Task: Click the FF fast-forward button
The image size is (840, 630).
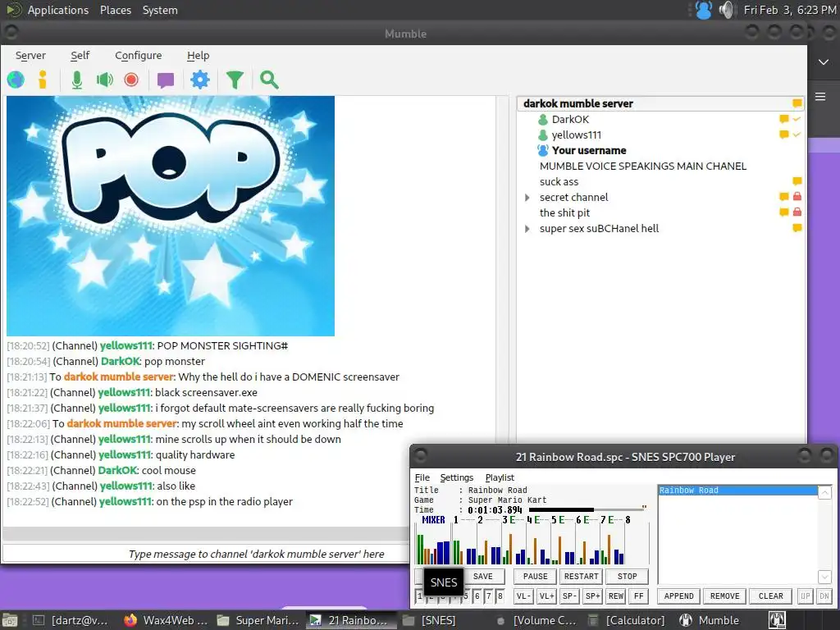Action: [638, 596]
